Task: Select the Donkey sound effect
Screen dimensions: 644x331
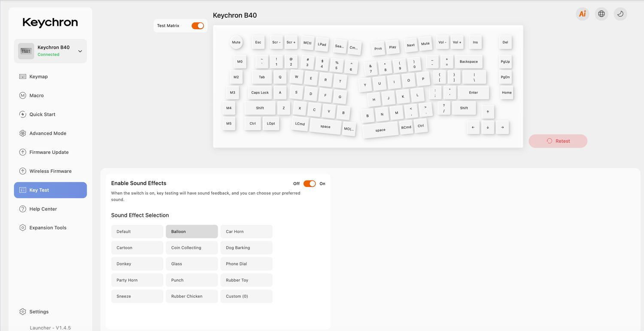Action: [137, 264]
